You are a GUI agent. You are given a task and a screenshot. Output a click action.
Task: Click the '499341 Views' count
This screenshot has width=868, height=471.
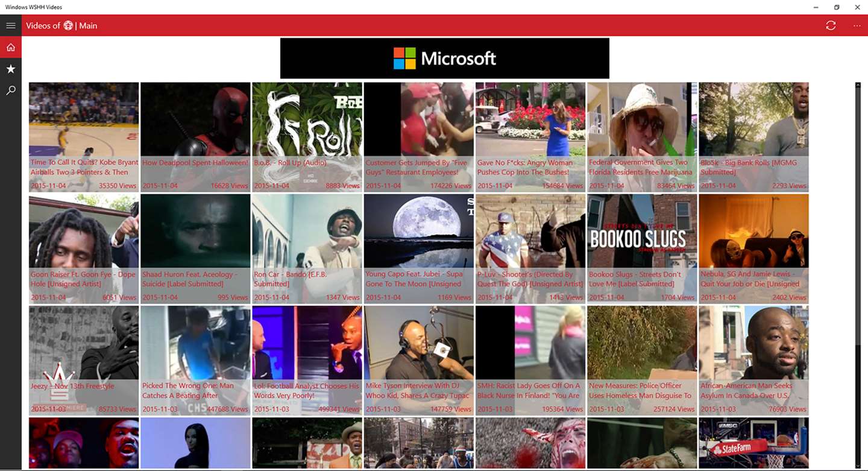[x=339, y=409]
